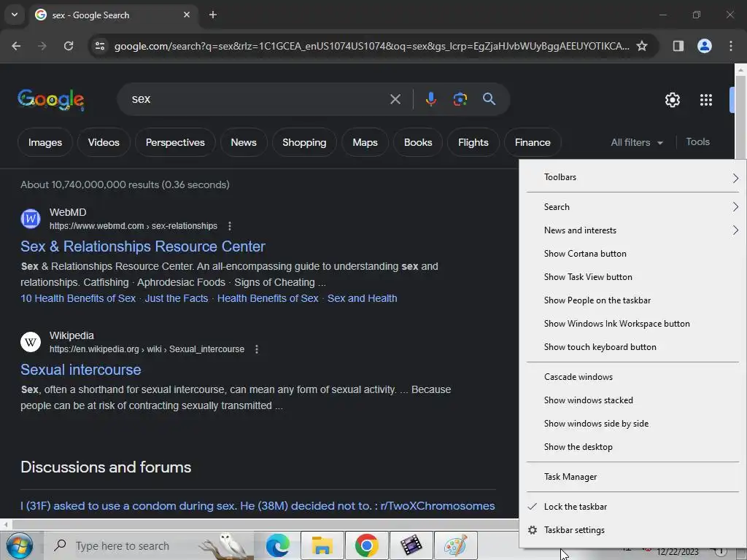The height and width of the screenshot is (560, 747).
Task: Open search Tools button
Action: (697, 142)
